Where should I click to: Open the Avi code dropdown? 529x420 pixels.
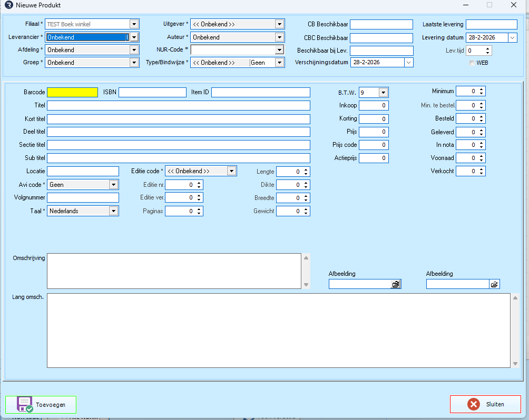(113, 185)
